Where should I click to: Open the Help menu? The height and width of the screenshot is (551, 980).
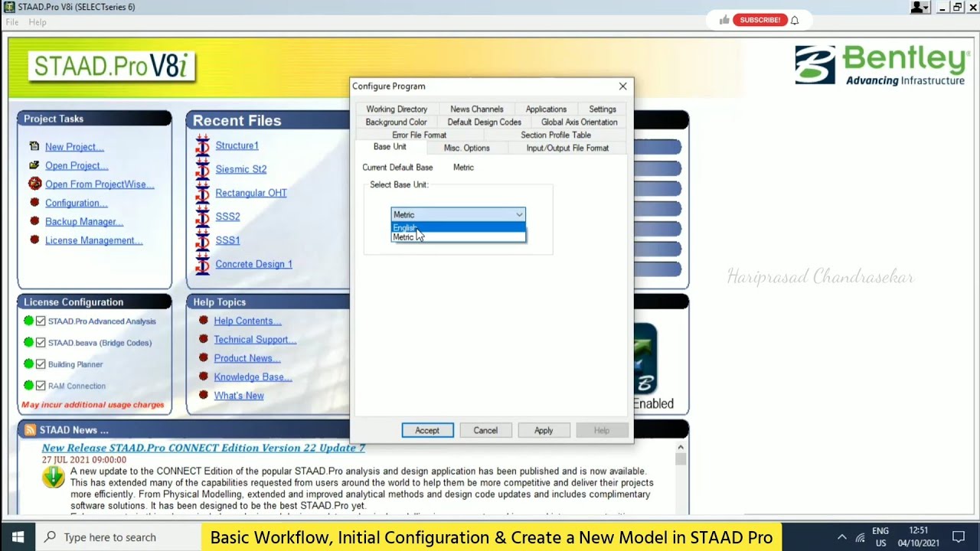point(38,22)
